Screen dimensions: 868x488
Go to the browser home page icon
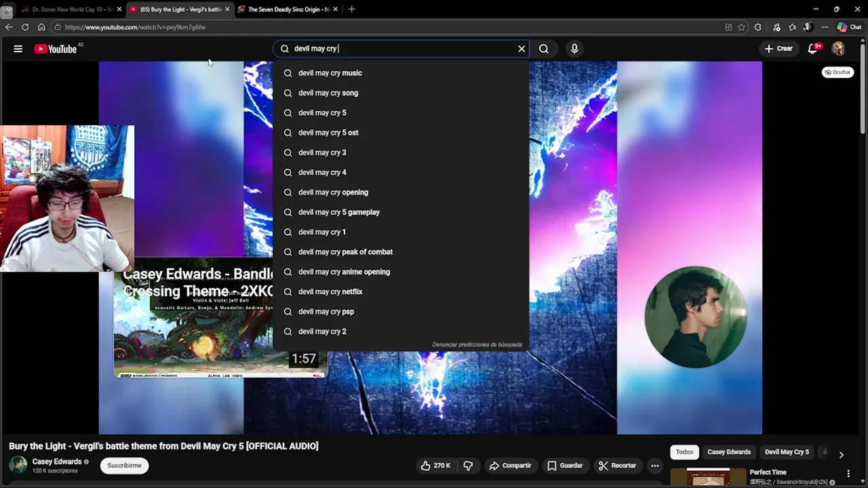pos(41,27)
